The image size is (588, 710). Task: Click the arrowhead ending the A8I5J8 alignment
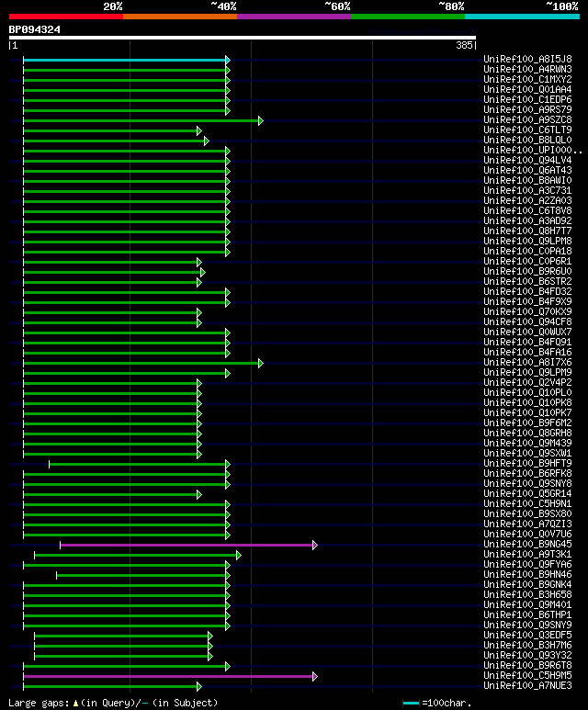(x=228, y=60)
